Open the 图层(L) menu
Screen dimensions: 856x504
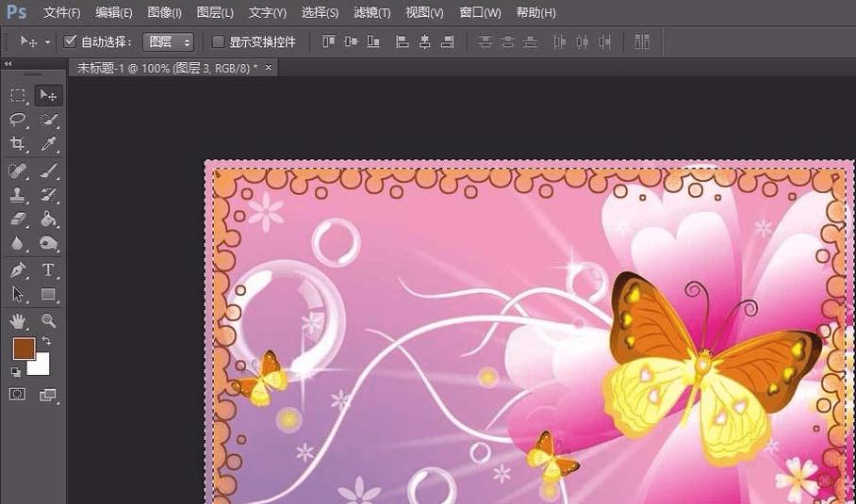[215, 12]
